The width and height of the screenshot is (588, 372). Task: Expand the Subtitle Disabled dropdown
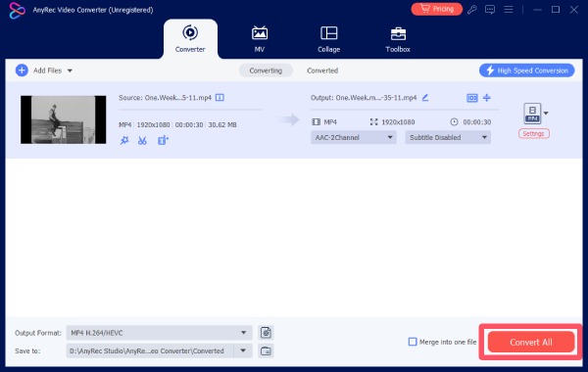point(448,137)
